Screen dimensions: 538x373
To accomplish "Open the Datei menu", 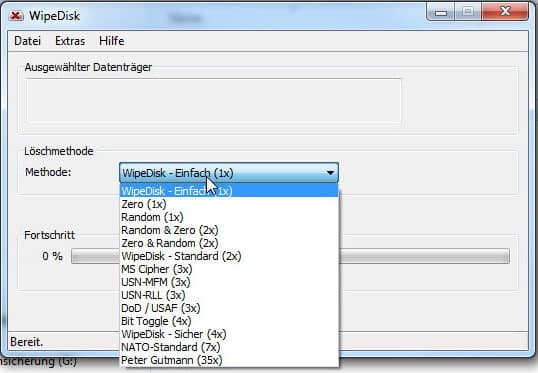I will pos(27,41).
